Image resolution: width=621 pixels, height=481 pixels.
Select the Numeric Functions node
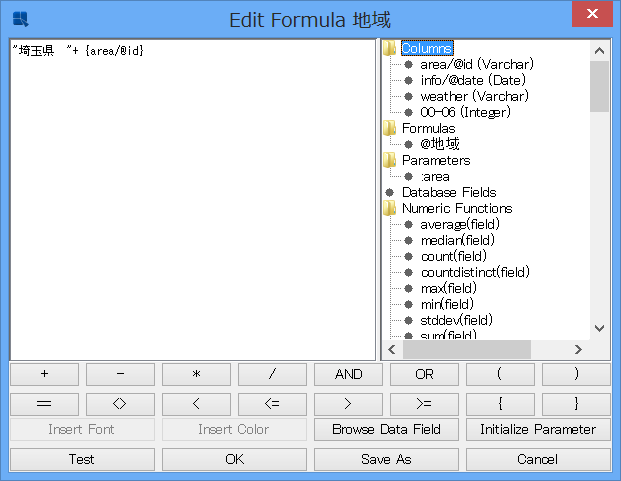(457, 208)
